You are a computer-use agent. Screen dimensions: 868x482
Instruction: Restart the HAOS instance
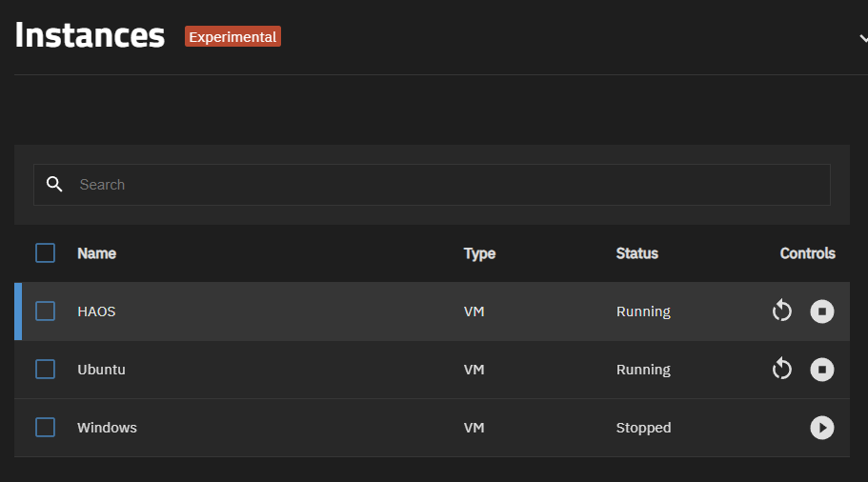point(781,311)
